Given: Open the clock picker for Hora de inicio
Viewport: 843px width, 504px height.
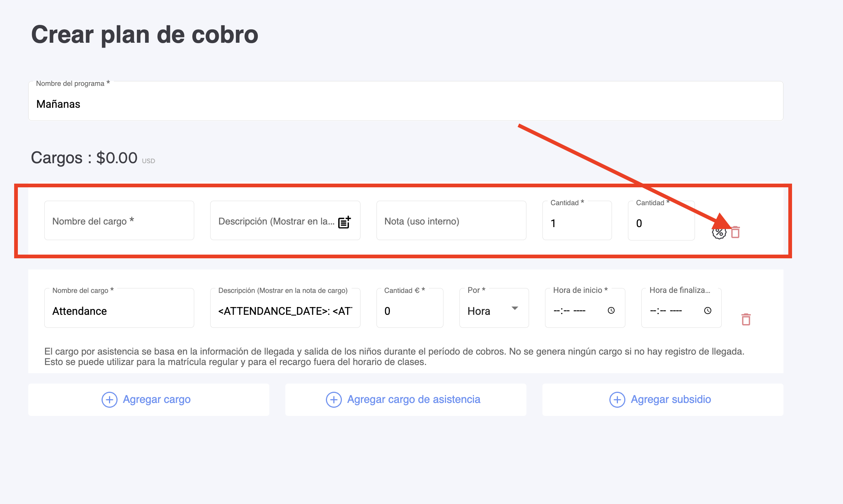Looking at the screenshot, I should [611, 310].
